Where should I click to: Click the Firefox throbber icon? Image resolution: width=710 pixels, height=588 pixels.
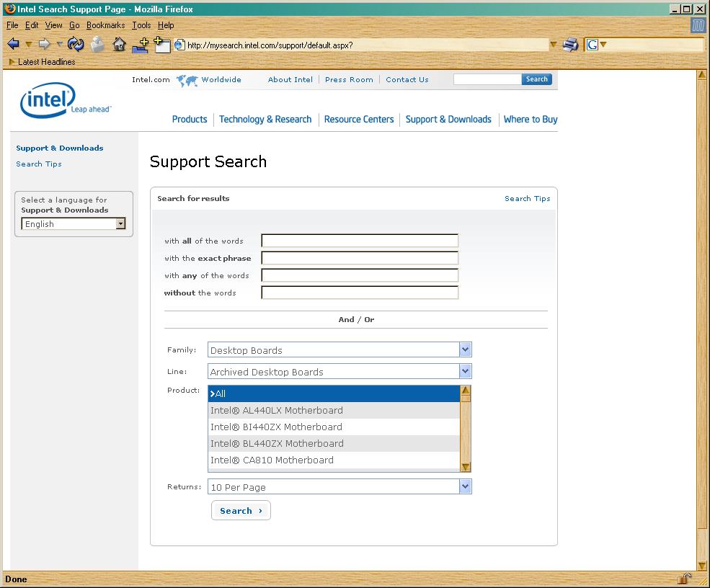pyautogui.click(x=698, y=25)
